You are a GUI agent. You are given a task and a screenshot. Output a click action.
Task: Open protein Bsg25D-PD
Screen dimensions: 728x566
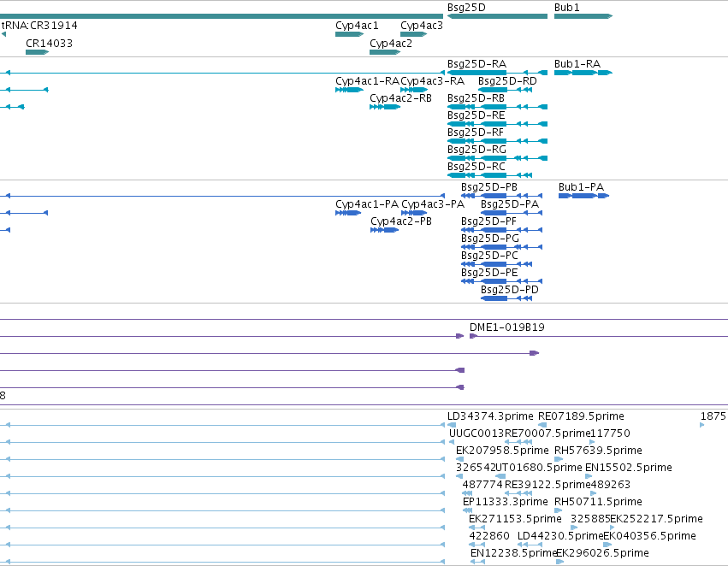[x=506, y=298]
